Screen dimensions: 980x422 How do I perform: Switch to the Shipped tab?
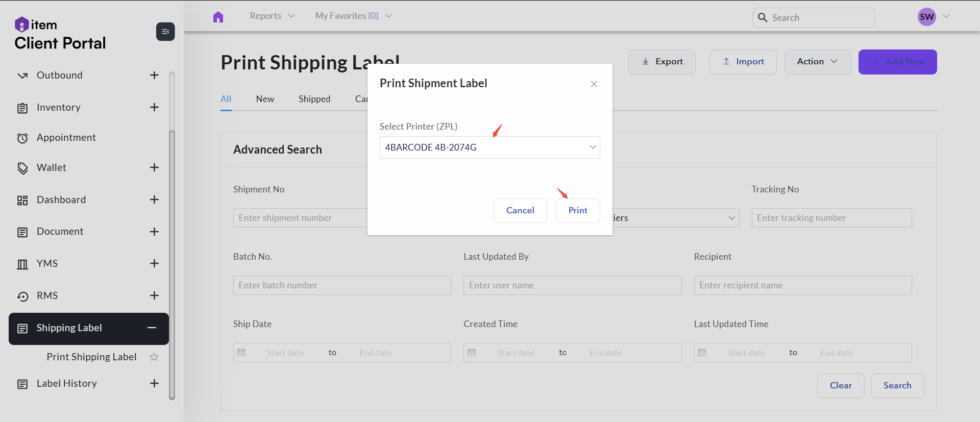coord(314,99)
